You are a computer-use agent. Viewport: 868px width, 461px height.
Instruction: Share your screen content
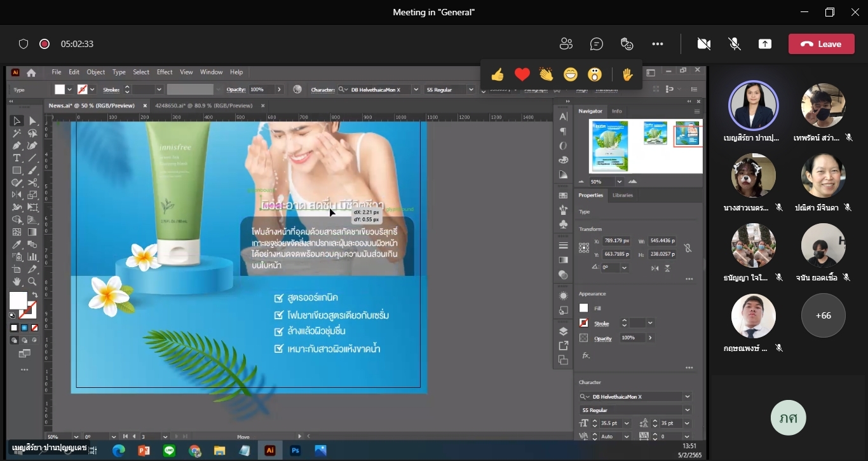[765, 44]
